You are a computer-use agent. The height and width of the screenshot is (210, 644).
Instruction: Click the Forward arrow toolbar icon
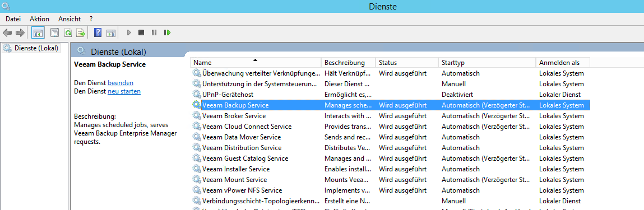tap(20, 32)
